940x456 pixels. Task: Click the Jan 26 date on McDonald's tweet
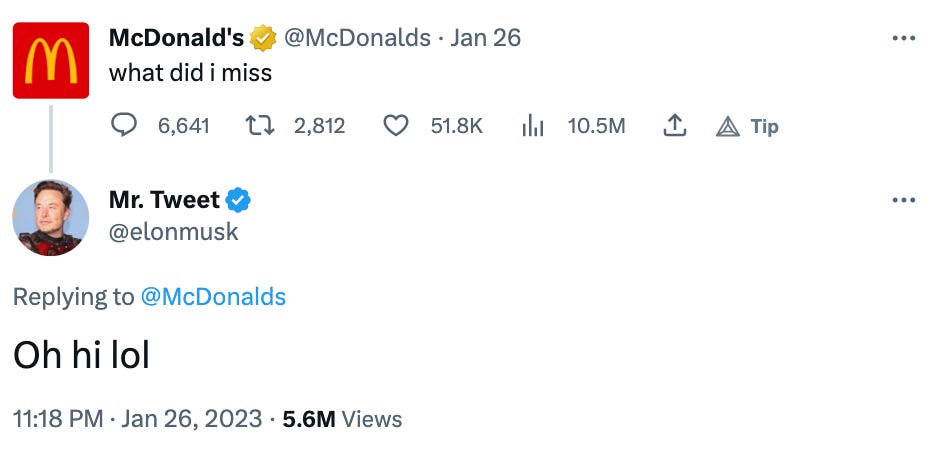(x=485, y=38)
